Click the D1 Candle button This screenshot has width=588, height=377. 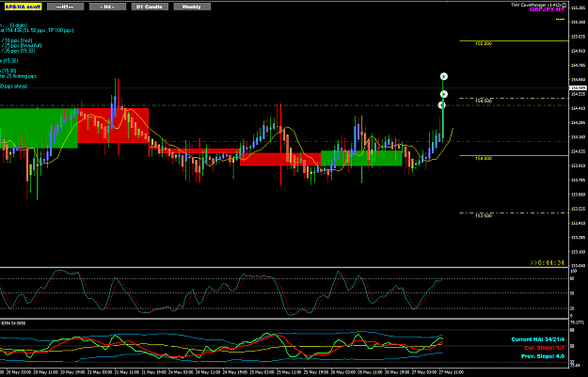(150, 7)
